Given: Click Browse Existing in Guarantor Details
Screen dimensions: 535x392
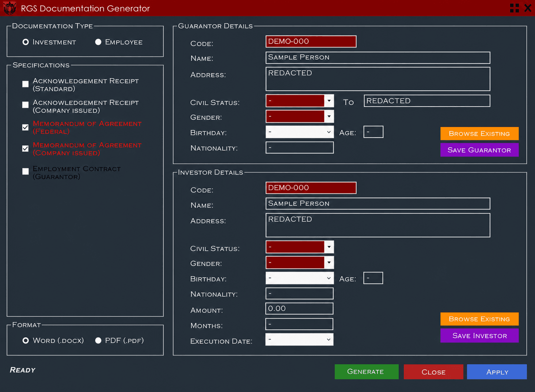Looking at the screenshot, I should point(479,134).
